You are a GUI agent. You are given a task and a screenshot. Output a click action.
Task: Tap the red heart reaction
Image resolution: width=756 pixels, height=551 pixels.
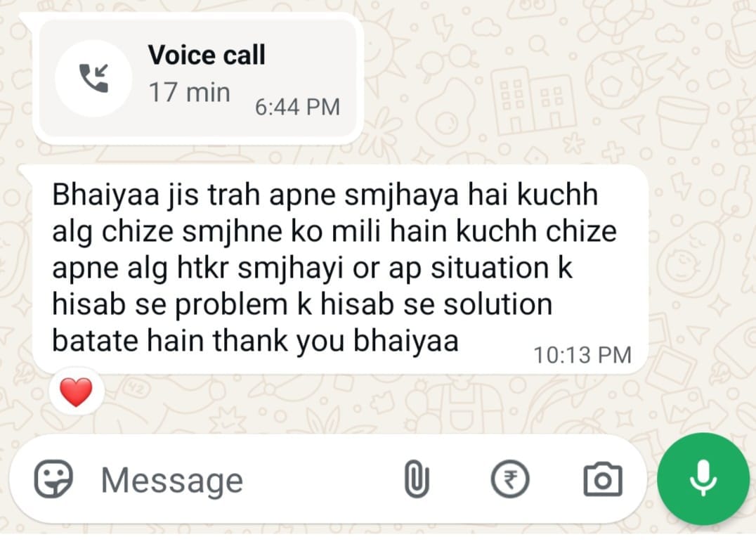click(x=76, y=391)
